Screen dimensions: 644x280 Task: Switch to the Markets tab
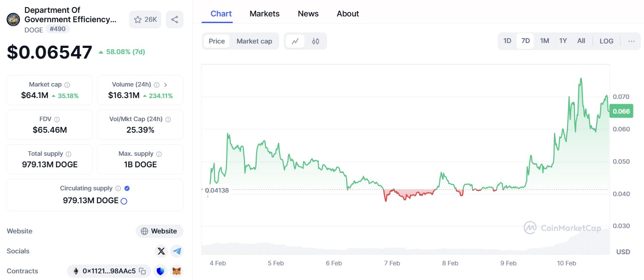pyautogui.click(x=265, y=13)
